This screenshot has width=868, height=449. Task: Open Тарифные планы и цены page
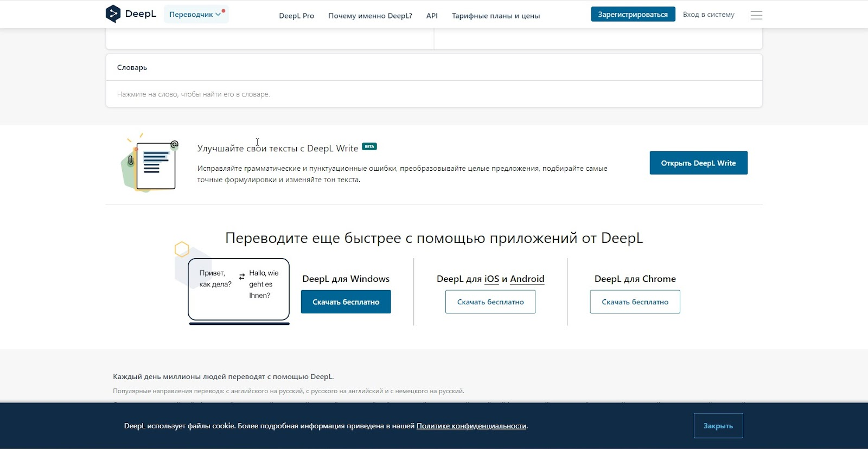coord(496,16)
